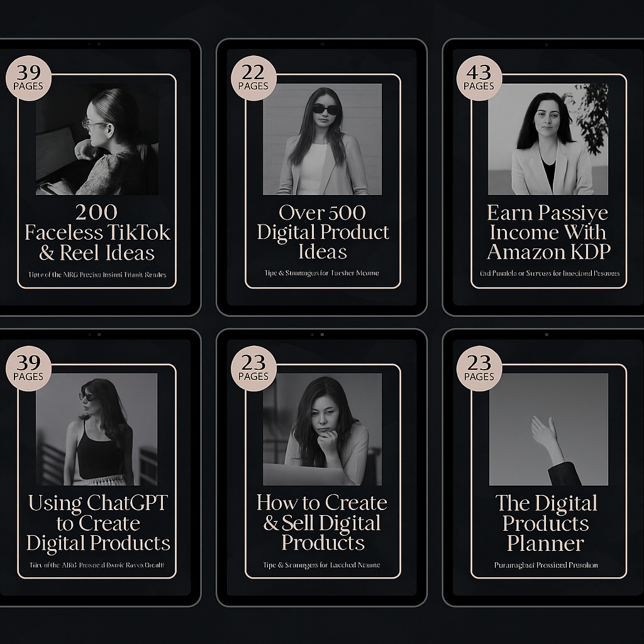
Task: Click the 22 pages circular badge
Action: pos(253,78)
